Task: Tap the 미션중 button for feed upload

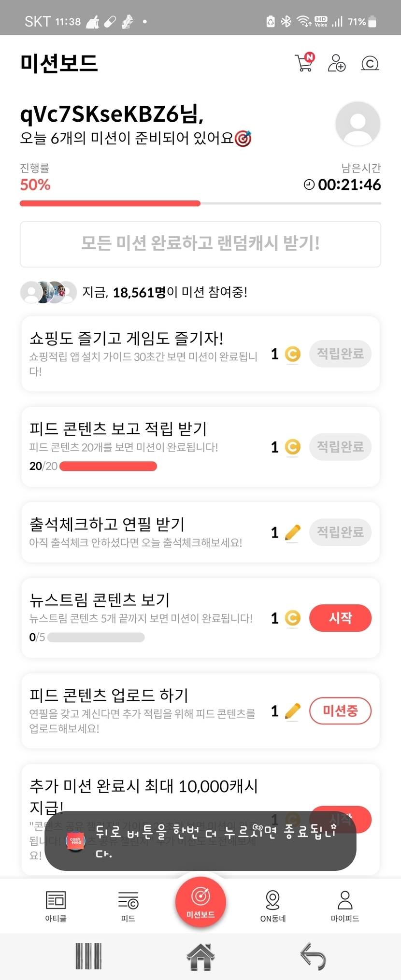Action: (x=340, y=710)
